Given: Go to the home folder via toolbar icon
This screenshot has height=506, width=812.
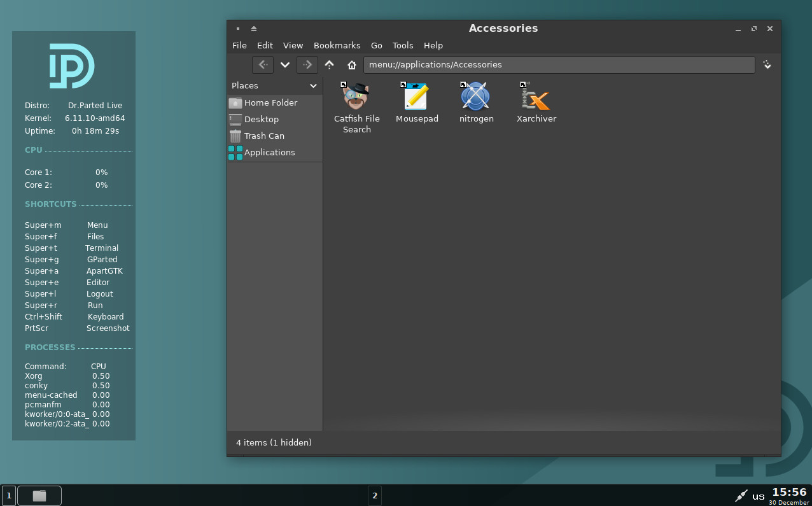Looking at the screenshot, I should point(351,65).
